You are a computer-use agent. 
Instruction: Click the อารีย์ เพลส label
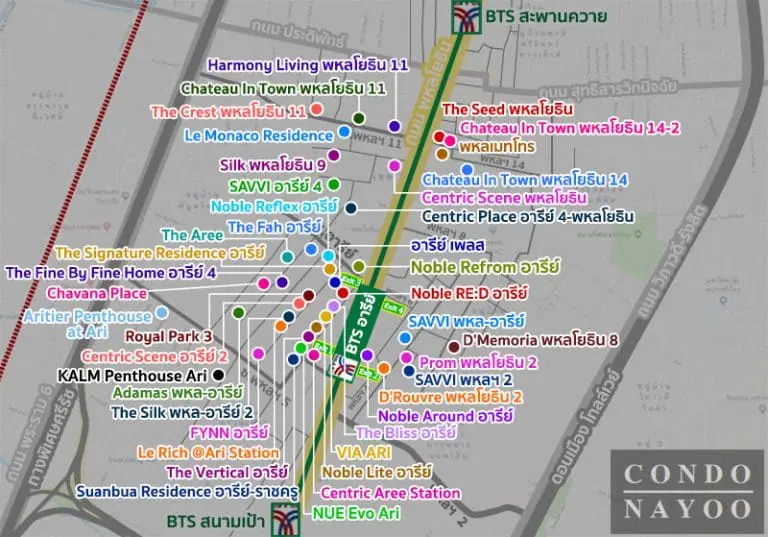[x=448, y=245]
